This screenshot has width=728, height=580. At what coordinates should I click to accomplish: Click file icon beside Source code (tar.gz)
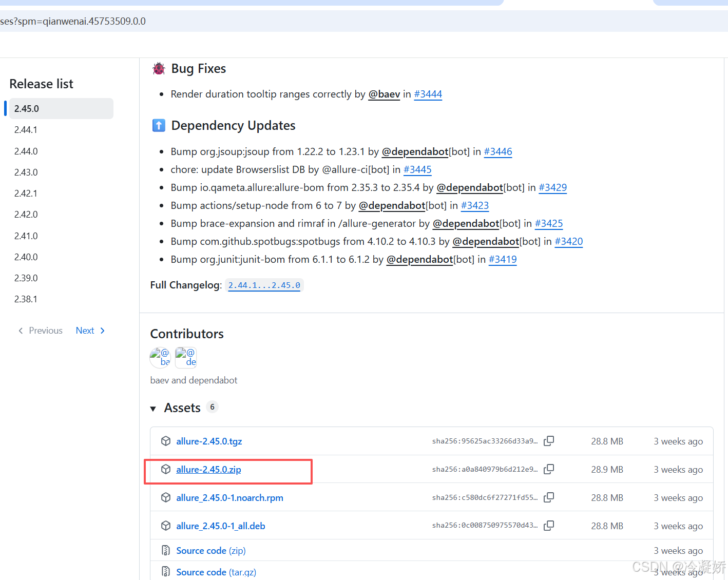[166, 572]
